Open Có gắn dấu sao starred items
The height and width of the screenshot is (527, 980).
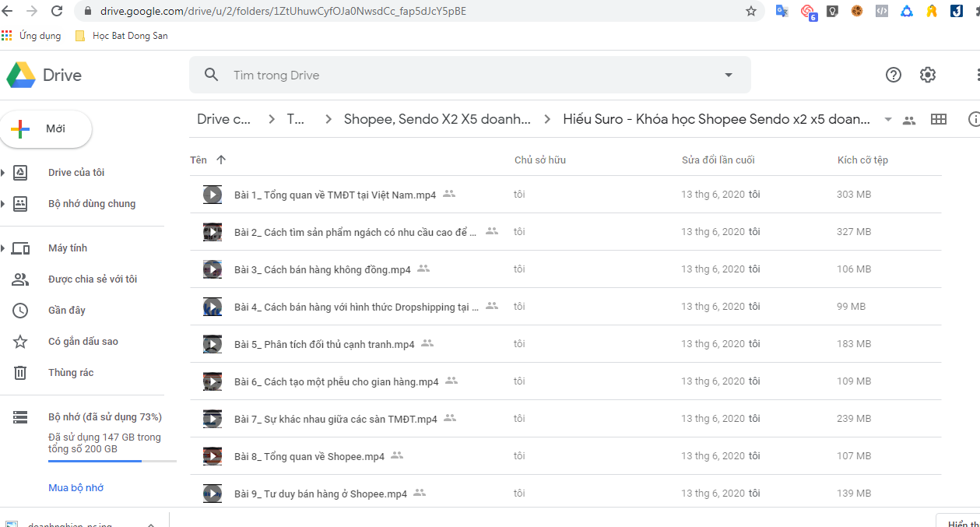(x=83, y=342)
